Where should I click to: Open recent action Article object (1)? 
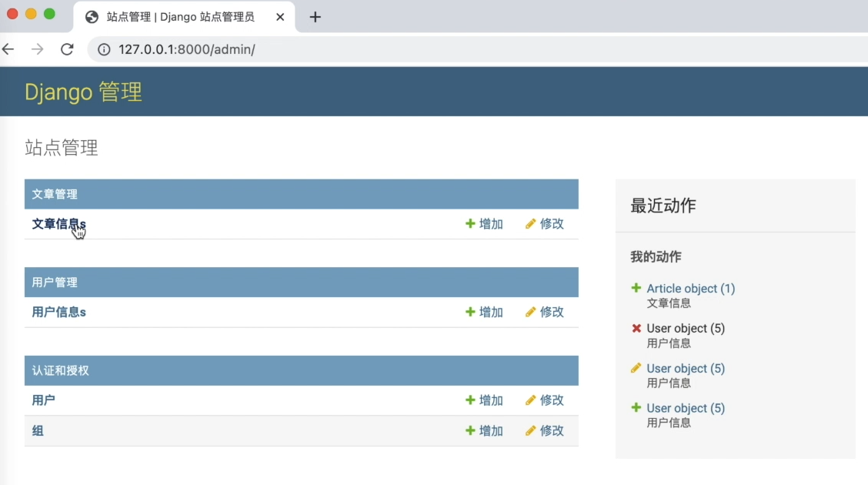point(691,289)
